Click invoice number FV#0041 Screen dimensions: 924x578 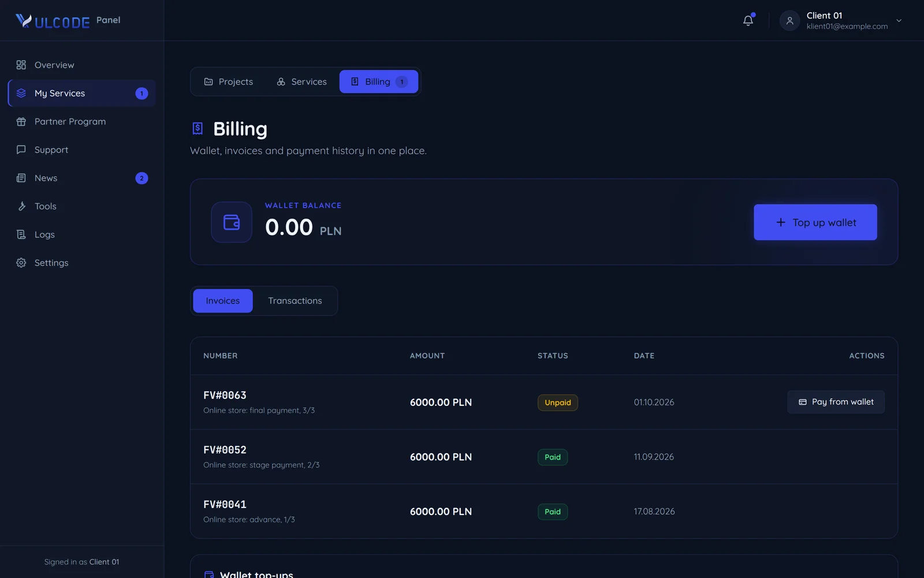(x=225, y=505)
